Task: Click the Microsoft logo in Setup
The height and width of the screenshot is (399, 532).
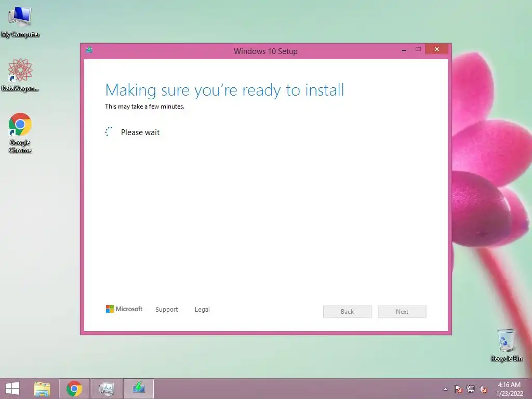Action: 124,309
